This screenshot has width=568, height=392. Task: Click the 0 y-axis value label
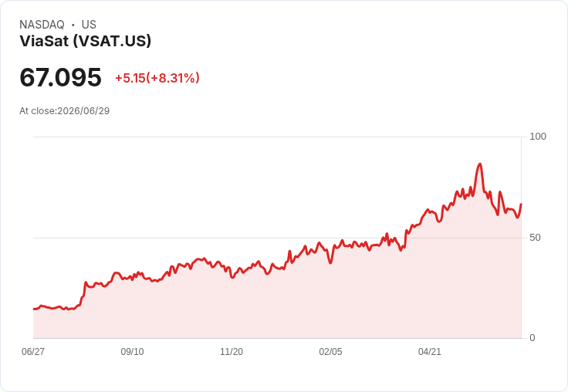pos(532,338)
